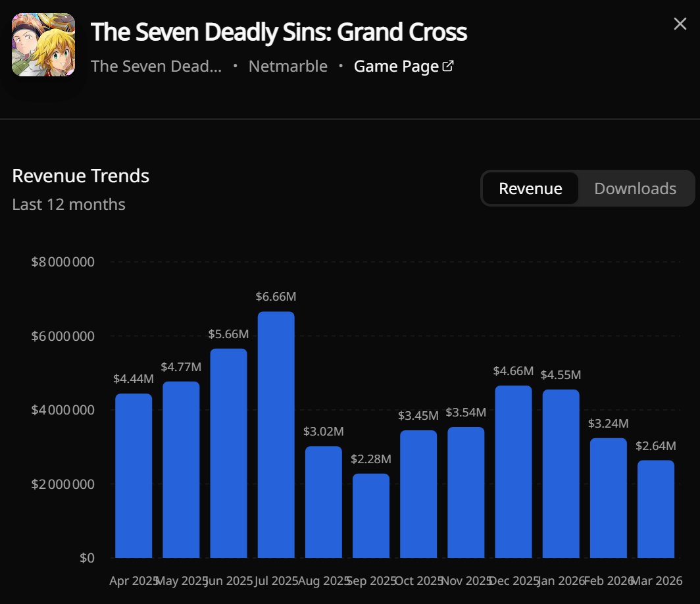700x604 pixels.
Task: Click the game's app icon thumbnail
Action: [43, 45]
